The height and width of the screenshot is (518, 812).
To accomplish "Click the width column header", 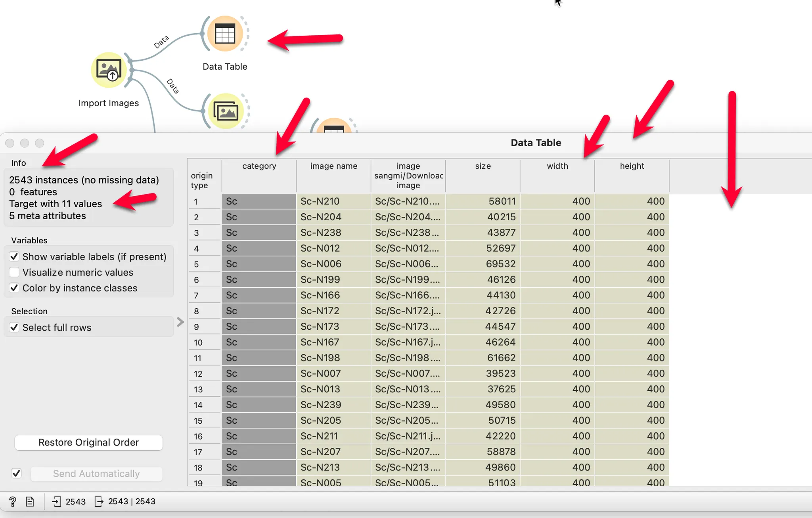I will click(x=557, y=166).
